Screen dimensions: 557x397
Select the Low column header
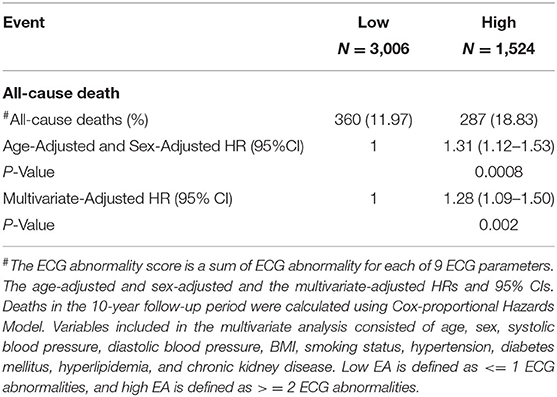click(373, 22)
